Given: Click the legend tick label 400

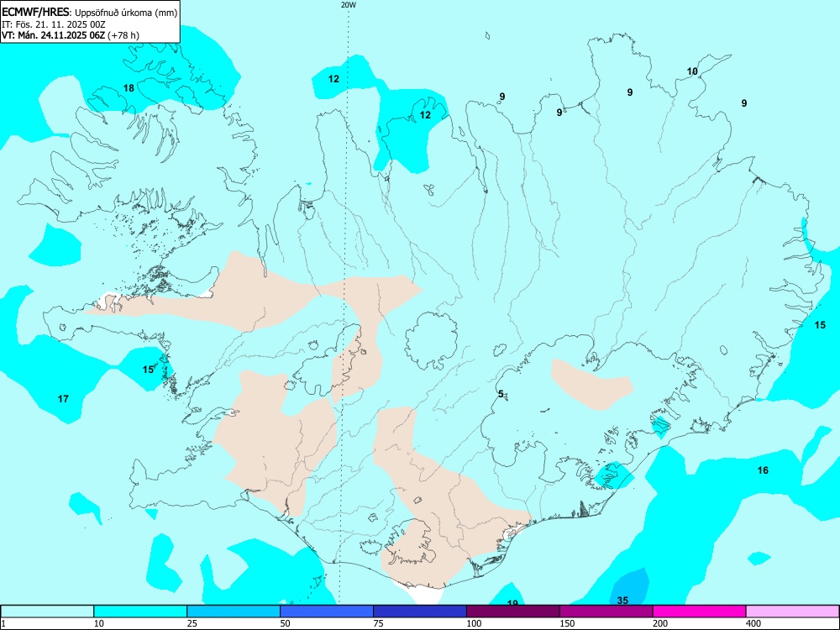Looking at the screenshot, I should click(753, 623).
